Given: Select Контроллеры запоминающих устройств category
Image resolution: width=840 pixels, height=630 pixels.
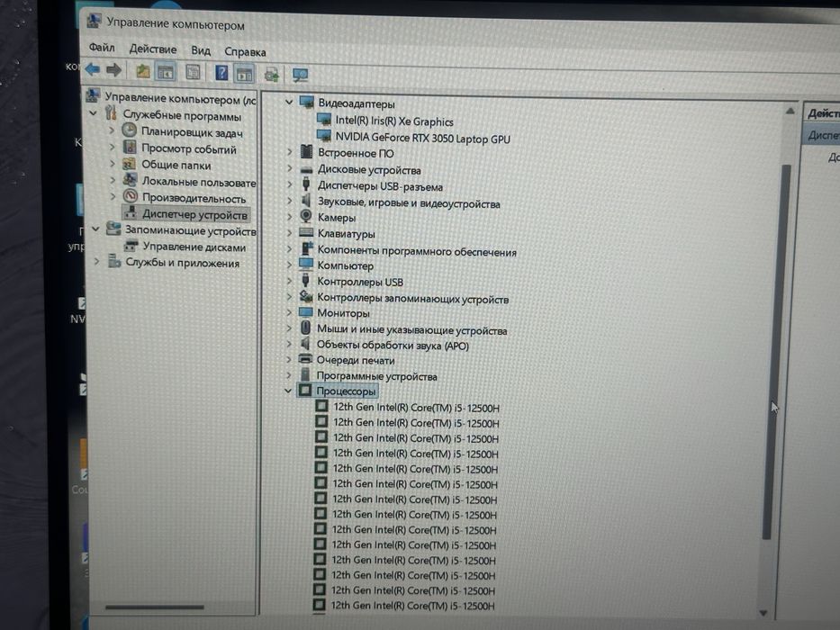Looking at the screenshot, I should coord(412,299).
